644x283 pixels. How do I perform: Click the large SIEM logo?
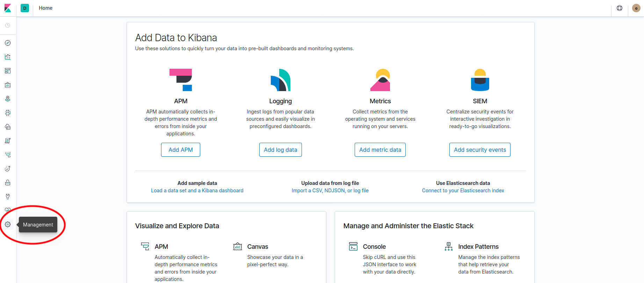(480, 80)
